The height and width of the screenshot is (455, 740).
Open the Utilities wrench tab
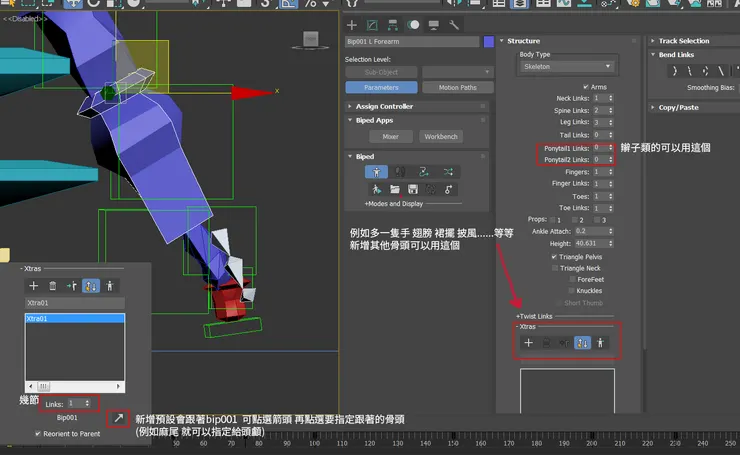[454, 24]
